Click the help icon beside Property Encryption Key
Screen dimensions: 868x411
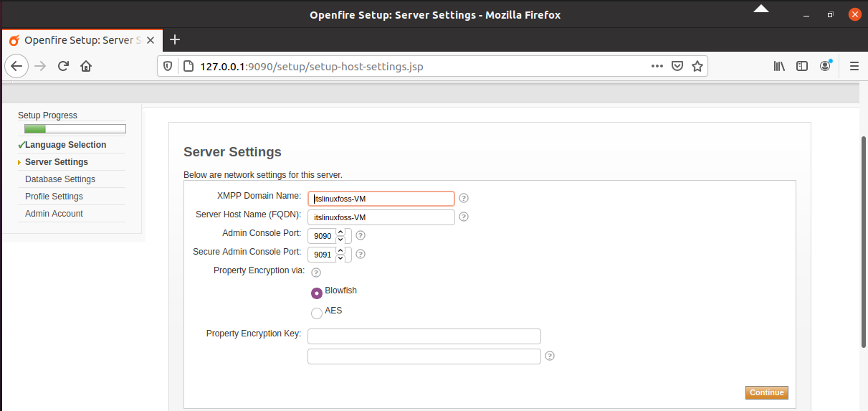pyautogui.click(x=550, y=356)
